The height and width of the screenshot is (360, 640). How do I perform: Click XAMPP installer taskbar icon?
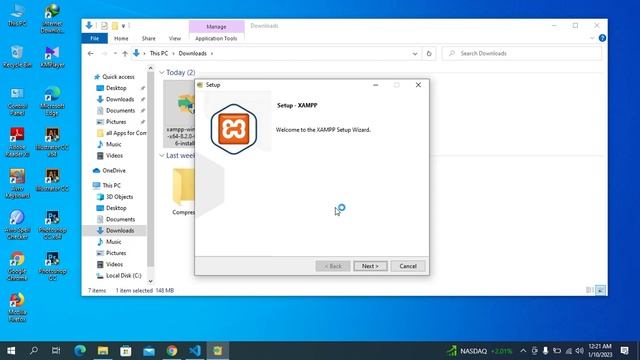[218, 351]
